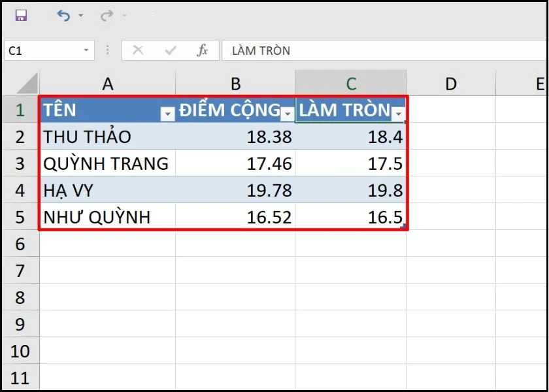This screenshot has width=549, height=392.
Task: Select row 8 header
Action: click(x=20, y=297)
